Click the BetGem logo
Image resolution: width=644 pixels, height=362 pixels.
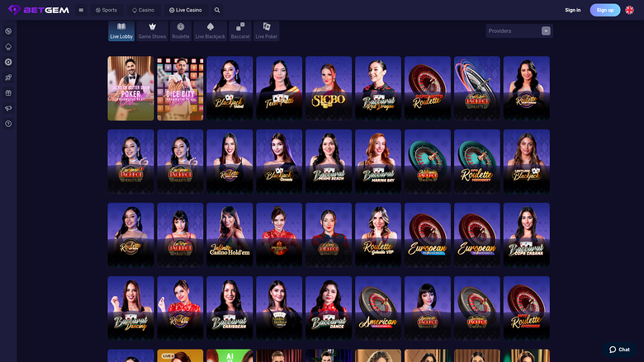(x=39, y=10)
